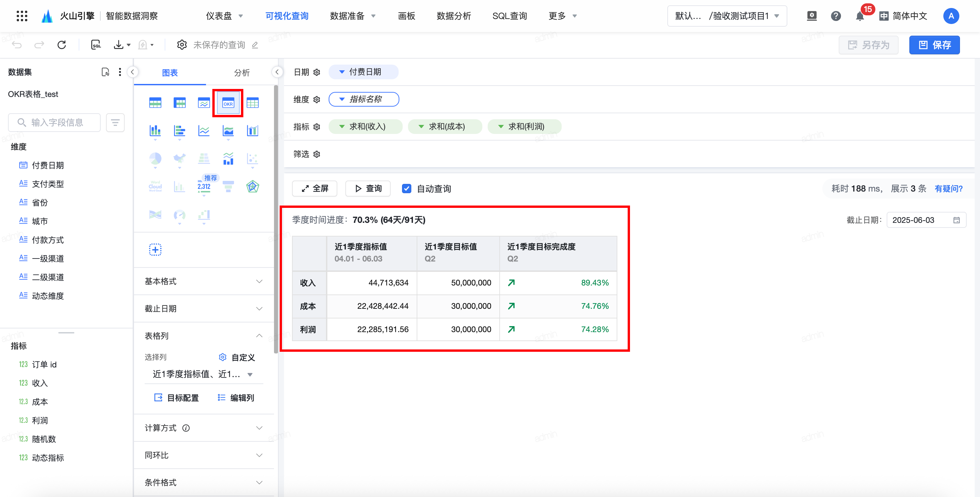Image resolution: width=980 pixels, height=497 pixels.
Task: Click the 编辑列 button
Action: [x=236, y=398]
